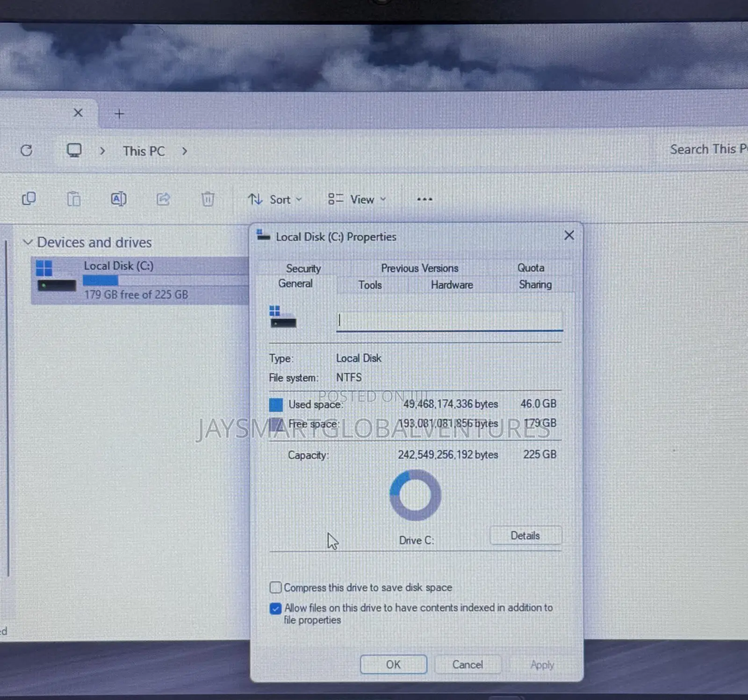Uncheck Allow files to have contents indexed

tap(276, 608)
